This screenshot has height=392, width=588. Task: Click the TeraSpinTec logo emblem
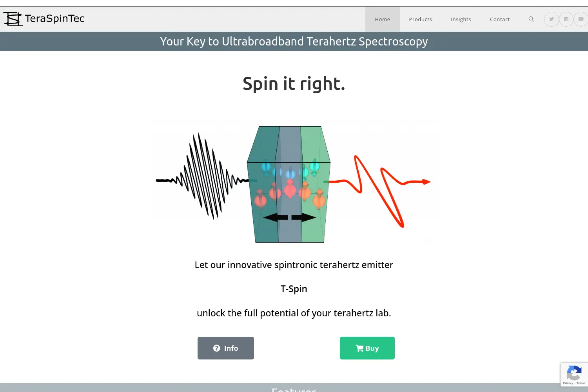pyautogui.click(x=13, y=19)
